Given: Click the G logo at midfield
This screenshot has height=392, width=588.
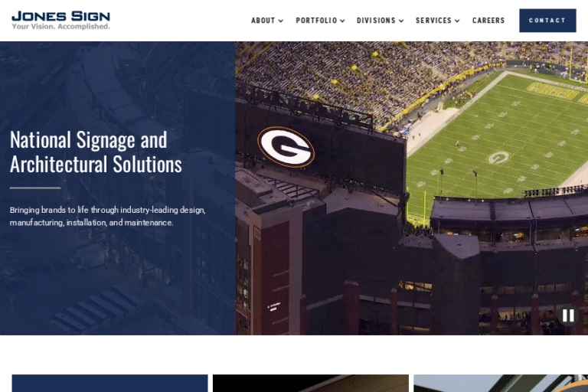Looking at the screenshot, I should click(x=498, y=157).
